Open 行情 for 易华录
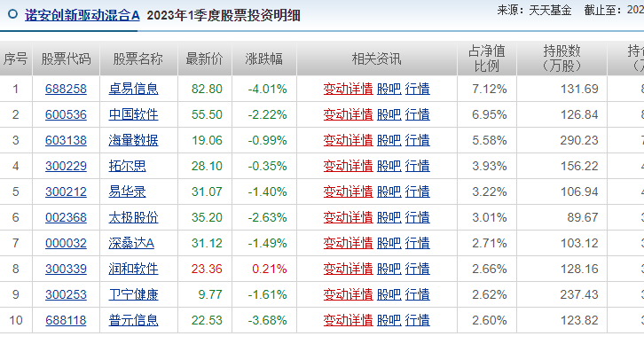 click(x=417, y=192)
